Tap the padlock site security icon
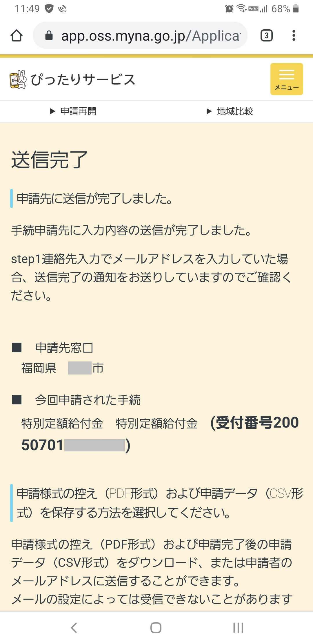The image size is (313, 644). [49, 36]
